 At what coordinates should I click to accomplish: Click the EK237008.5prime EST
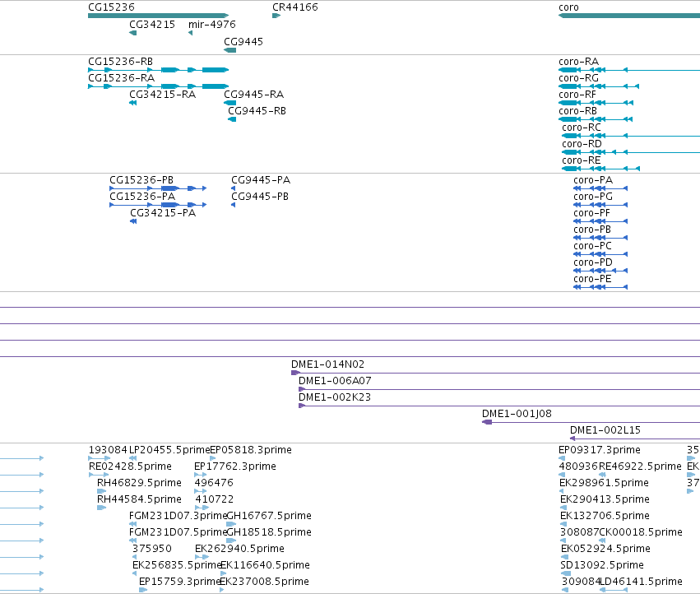coord(222,590)
